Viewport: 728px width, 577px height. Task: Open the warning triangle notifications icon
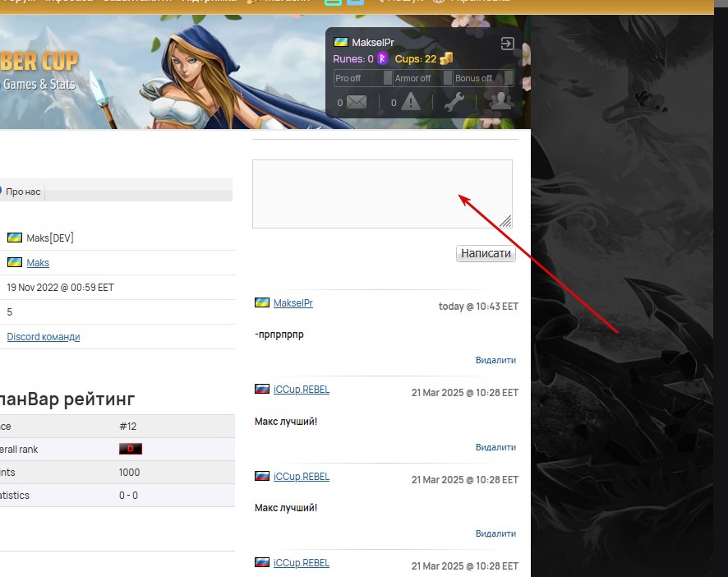(411, 101)
